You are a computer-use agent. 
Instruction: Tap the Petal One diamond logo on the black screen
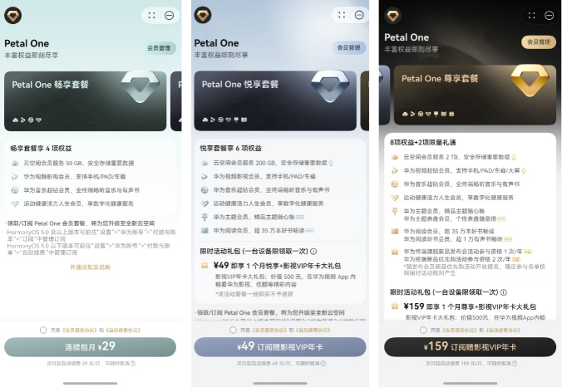(393, 16)
